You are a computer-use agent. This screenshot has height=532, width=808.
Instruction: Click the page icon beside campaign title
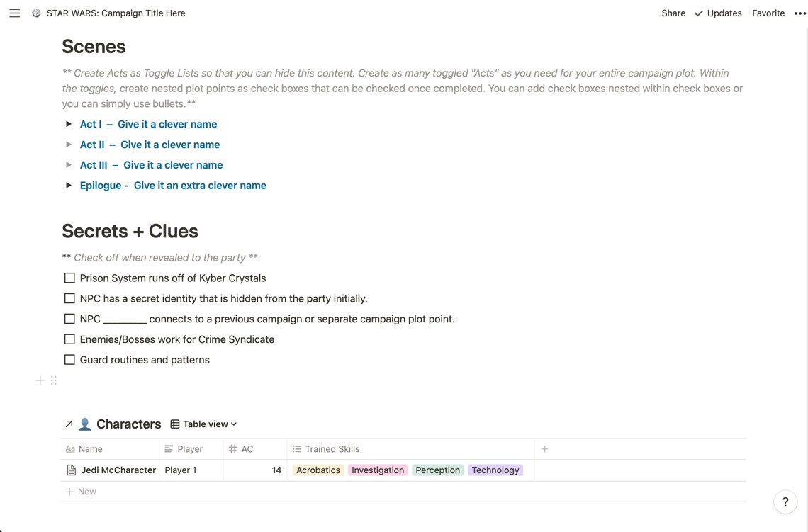[x=36, y=13]
